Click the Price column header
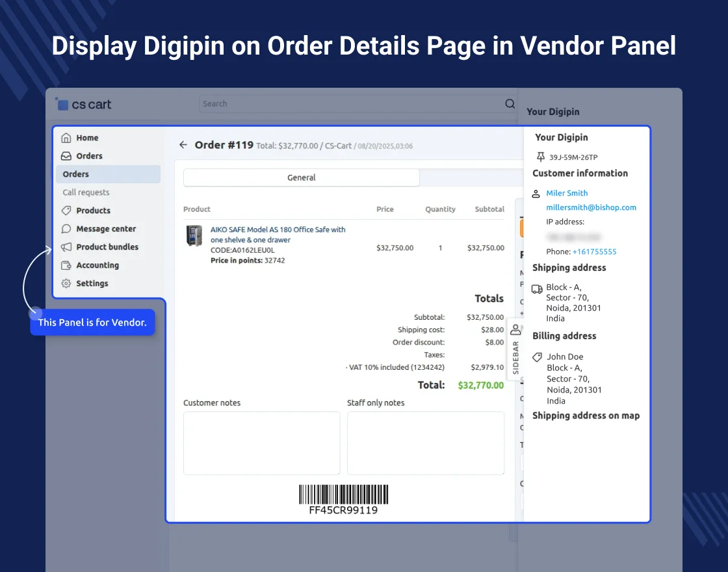Screen dimensions: 728x572 coord(385,209)
